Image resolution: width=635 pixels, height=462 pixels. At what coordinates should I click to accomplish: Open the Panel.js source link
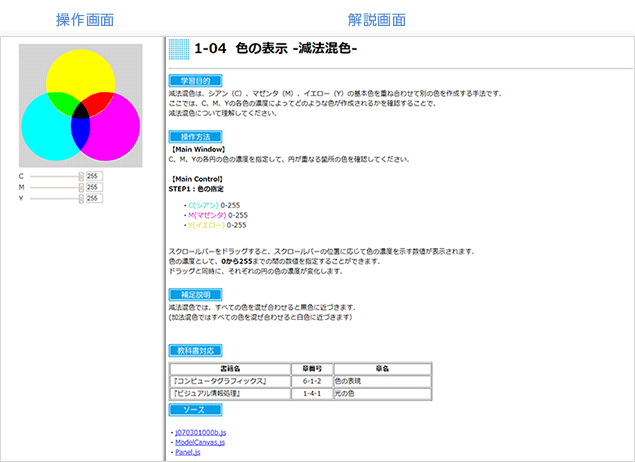188,452
